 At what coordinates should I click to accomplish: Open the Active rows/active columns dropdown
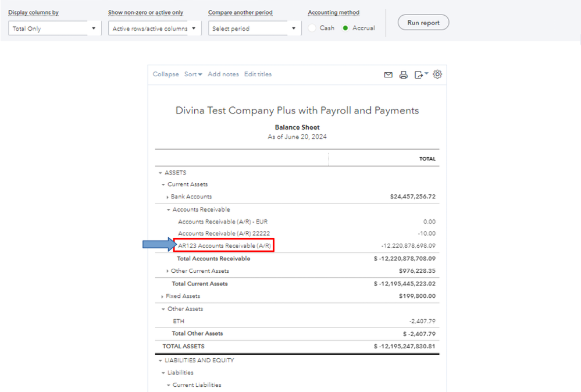pos(155,28)
